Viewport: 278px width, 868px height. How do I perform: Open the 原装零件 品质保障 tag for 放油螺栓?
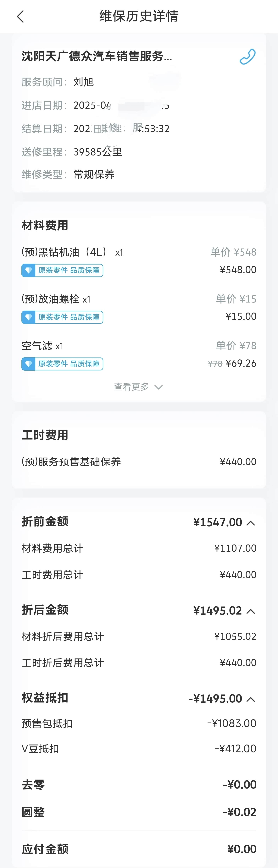coord(69,317)
